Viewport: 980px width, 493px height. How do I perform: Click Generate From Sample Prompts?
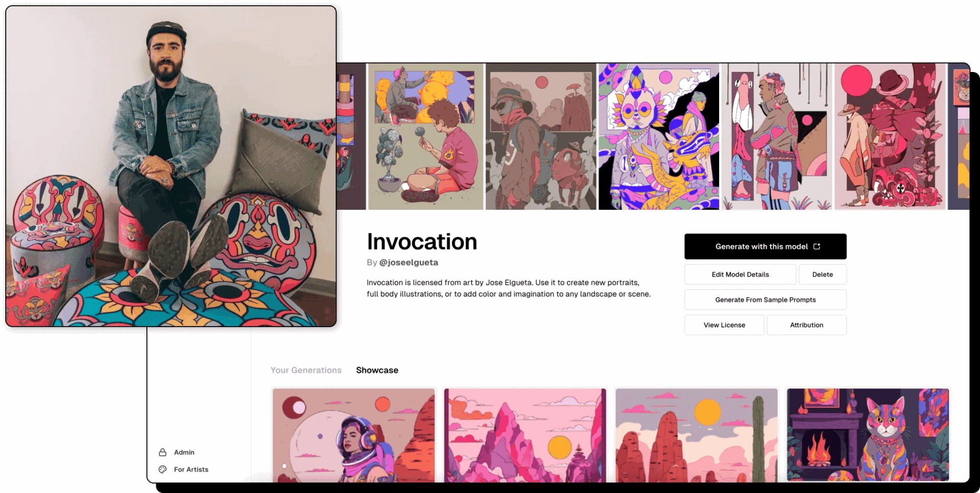765,300
